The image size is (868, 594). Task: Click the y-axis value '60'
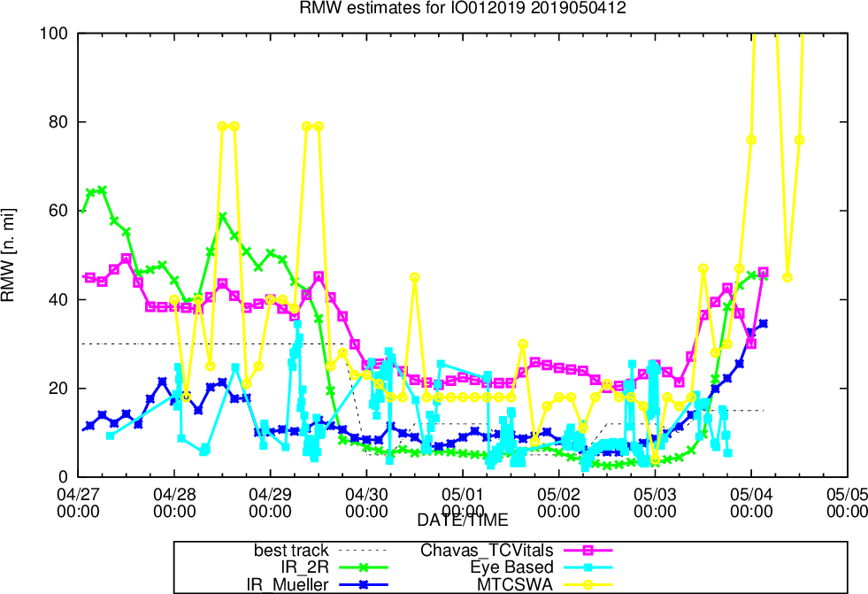coord(58,211)
